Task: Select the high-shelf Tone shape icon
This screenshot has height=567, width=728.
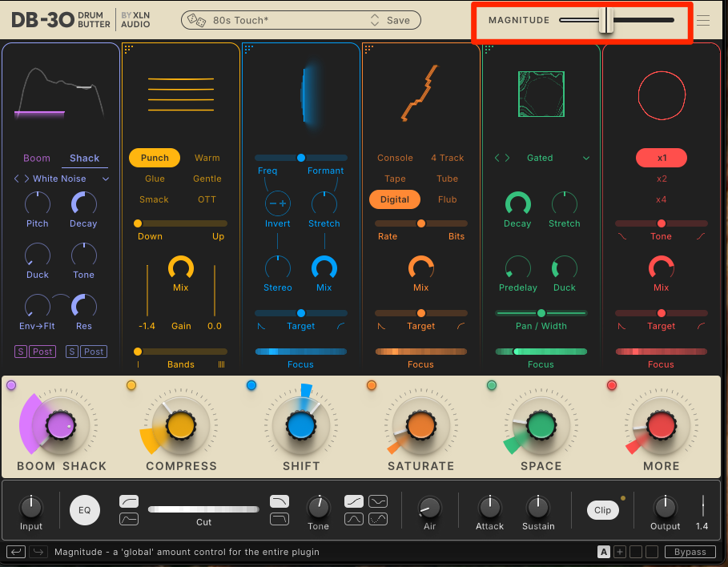Action: point(354,501)
